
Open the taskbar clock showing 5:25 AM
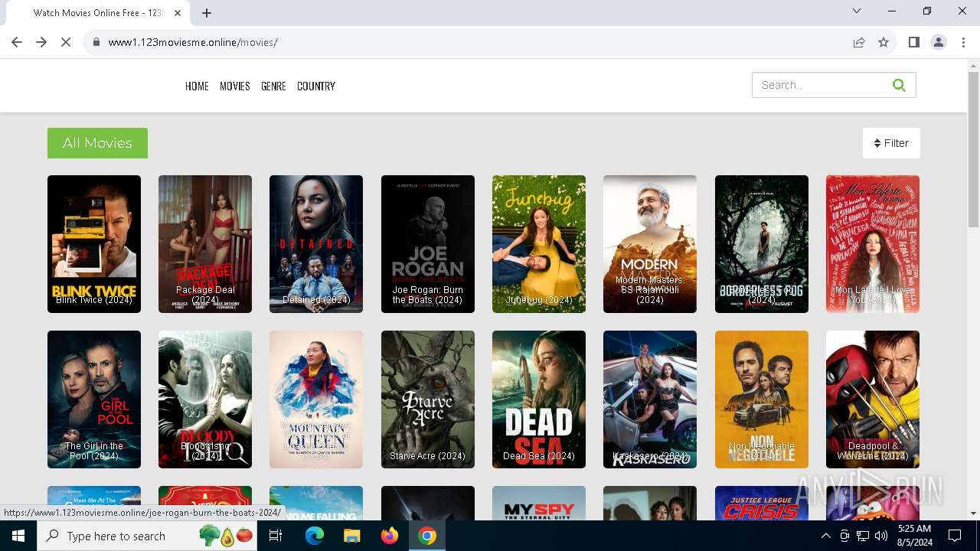[914, 536]
